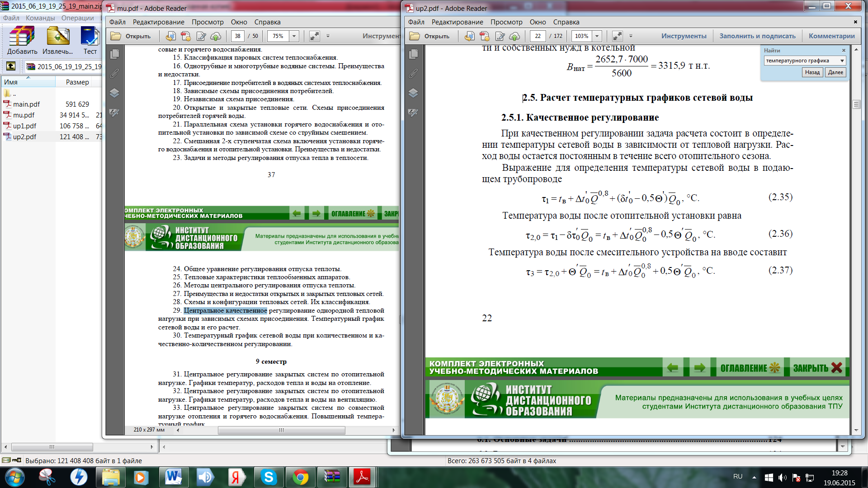Click the create PDF icon in up2.pdf toolbar
This screenshot has width=868, height=488.
[485, 36]
